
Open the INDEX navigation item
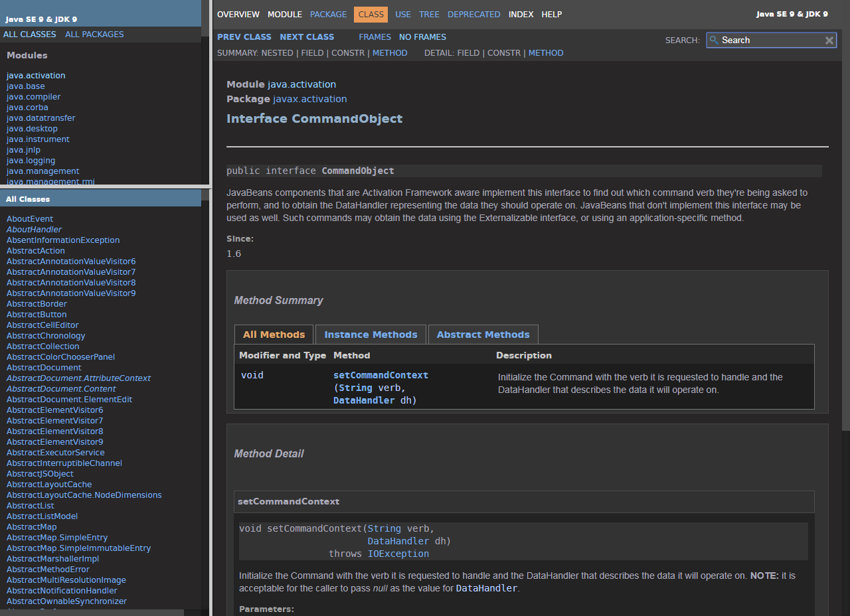point(521,15)
